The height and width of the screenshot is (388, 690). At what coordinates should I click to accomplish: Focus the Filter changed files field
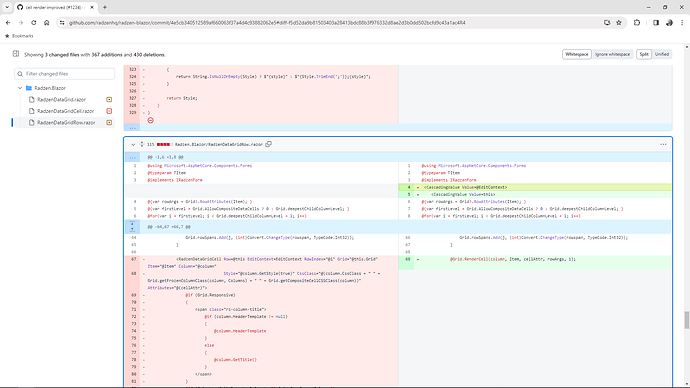(x=65, y=74)
